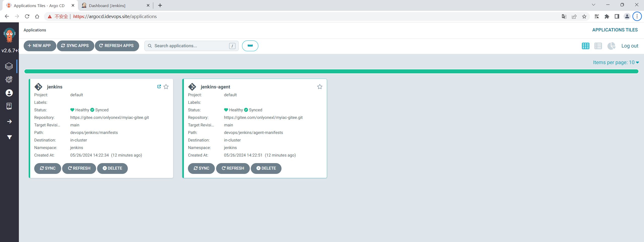Image resolution: width=644 pixels, height=242 pixels.
Task: Open Settings gears icon in sidebar
Action: (9, 80)
